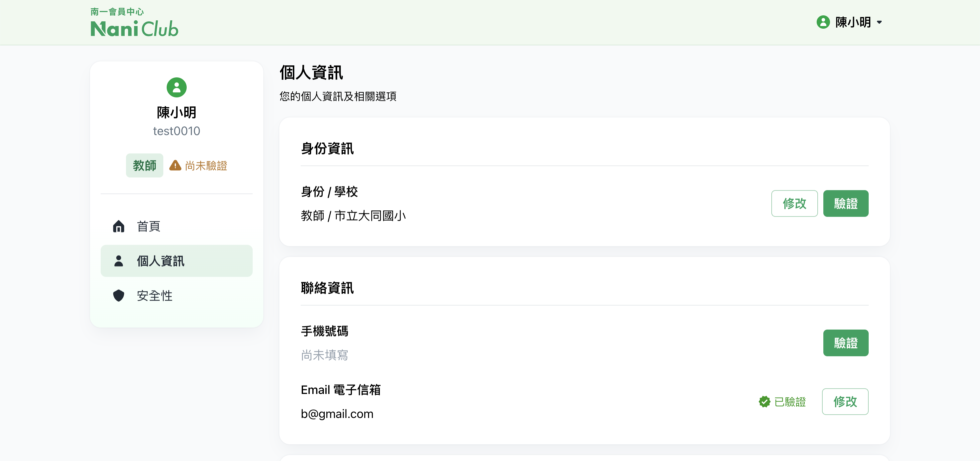
Task: Click the 教師 / 市立大同國小 value text
Action: point(353,215)
